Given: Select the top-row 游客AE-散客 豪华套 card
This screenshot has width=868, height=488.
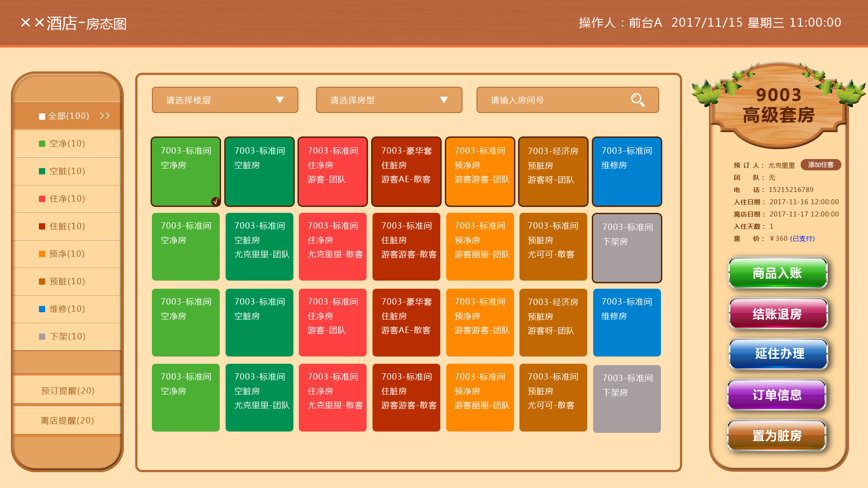Looking at the screenshot, I should [x=406, y=172].
